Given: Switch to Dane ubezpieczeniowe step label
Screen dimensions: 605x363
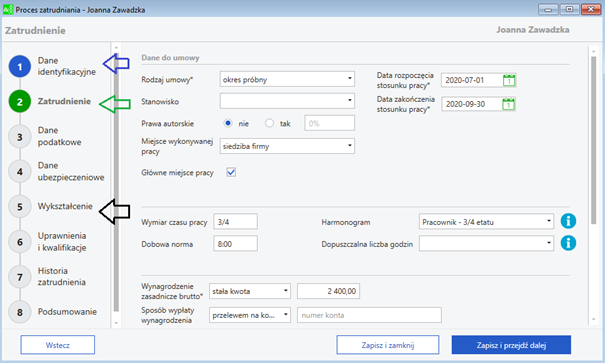Looking at the screenshot, I should coord(71,171).
